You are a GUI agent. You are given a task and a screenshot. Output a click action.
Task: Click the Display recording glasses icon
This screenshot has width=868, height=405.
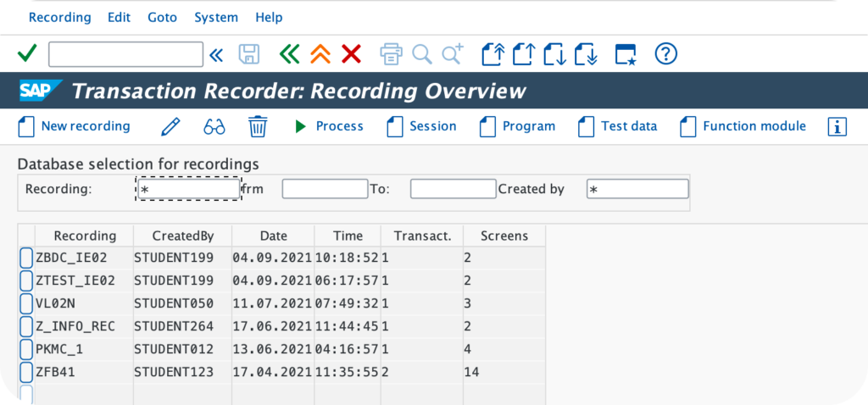[x=214, y=127]
